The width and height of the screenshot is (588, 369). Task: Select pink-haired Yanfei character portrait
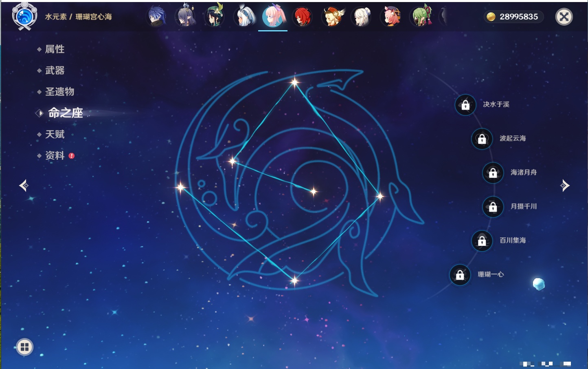[x=391, y=17]
